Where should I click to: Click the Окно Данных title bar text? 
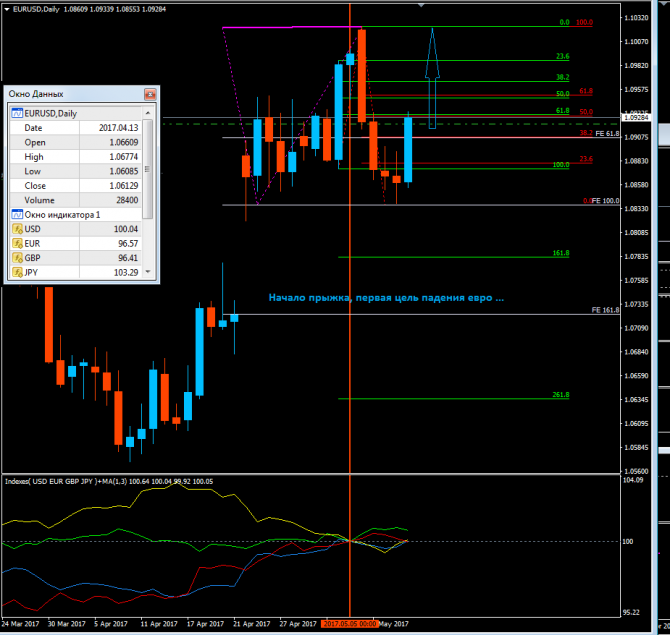tap(36, 94)
